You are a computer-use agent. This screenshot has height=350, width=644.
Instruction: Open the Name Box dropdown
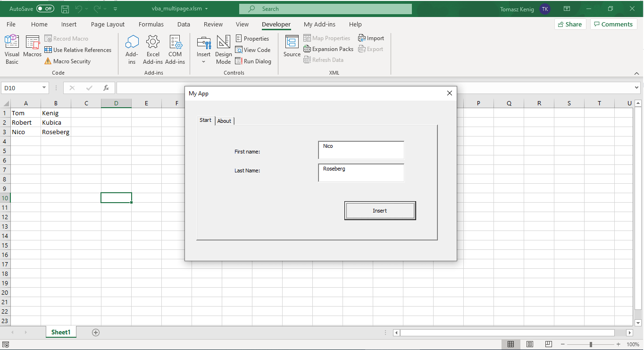[x=44, y=87]
